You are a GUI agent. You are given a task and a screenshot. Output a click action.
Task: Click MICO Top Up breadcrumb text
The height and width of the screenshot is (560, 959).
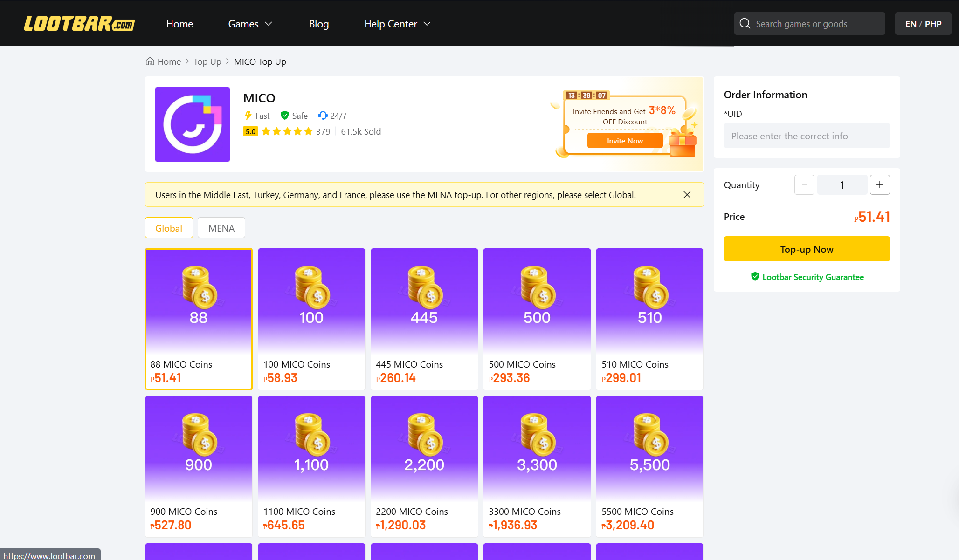(x=260, y=61)
